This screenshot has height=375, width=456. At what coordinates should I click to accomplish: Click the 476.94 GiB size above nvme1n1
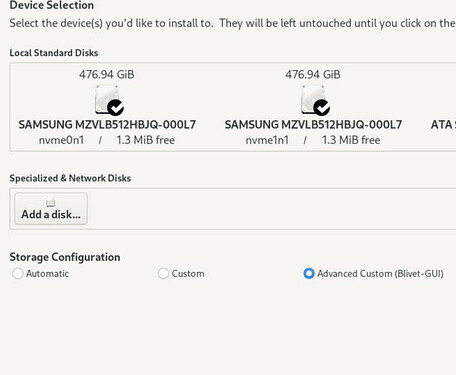tap(313, 74)
